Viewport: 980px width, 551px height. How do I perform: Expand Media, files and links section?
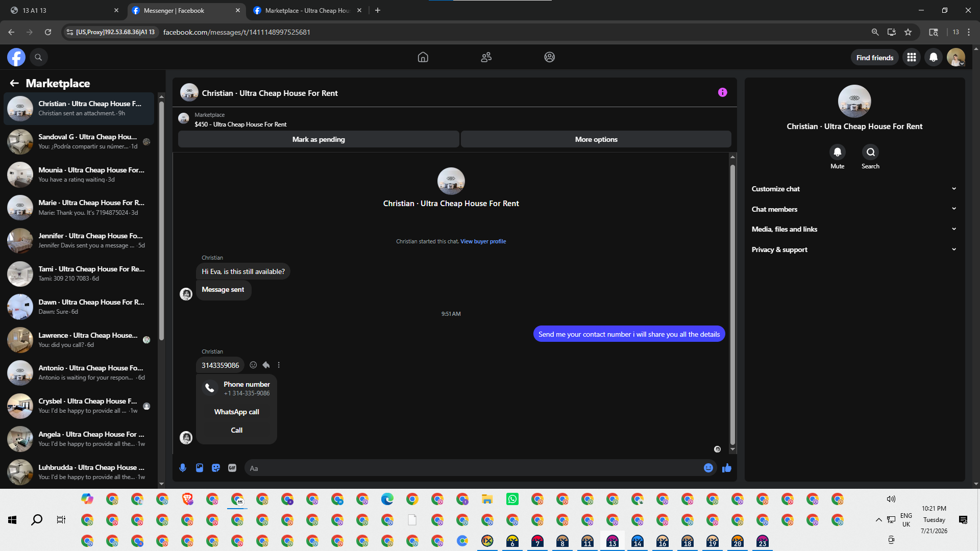[x=854, y=229]
